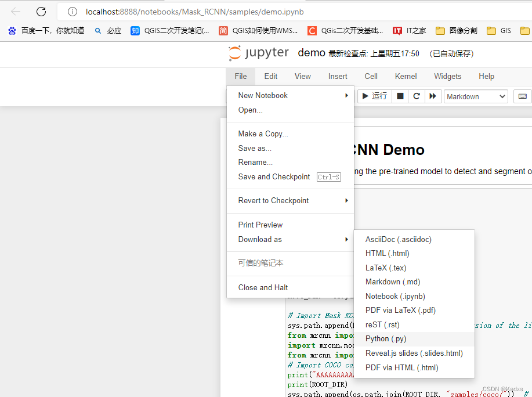Open the View menu
Image resolution: width=532 pixels, height=397 pixels.
(x=303, y=77)
